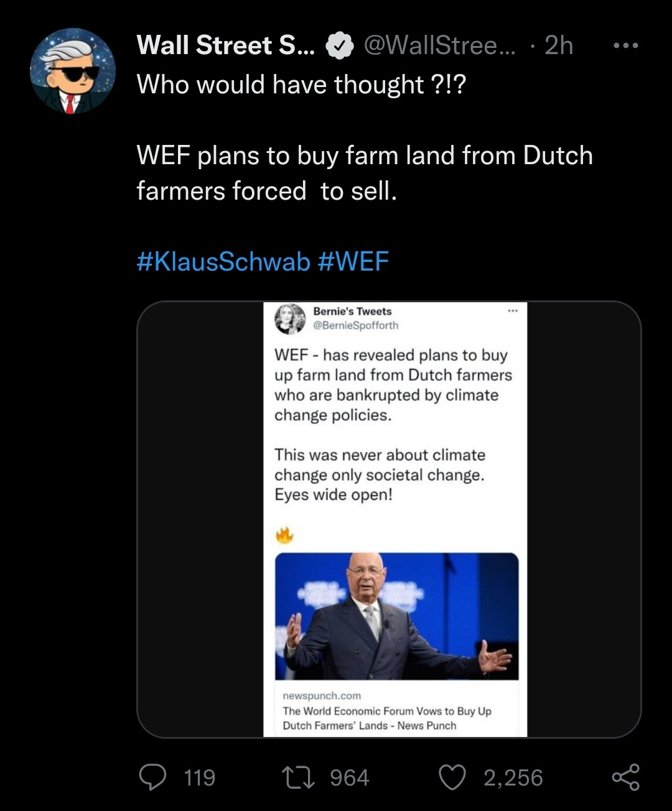Open the tweet's three-dot more menu

(625, 45)
